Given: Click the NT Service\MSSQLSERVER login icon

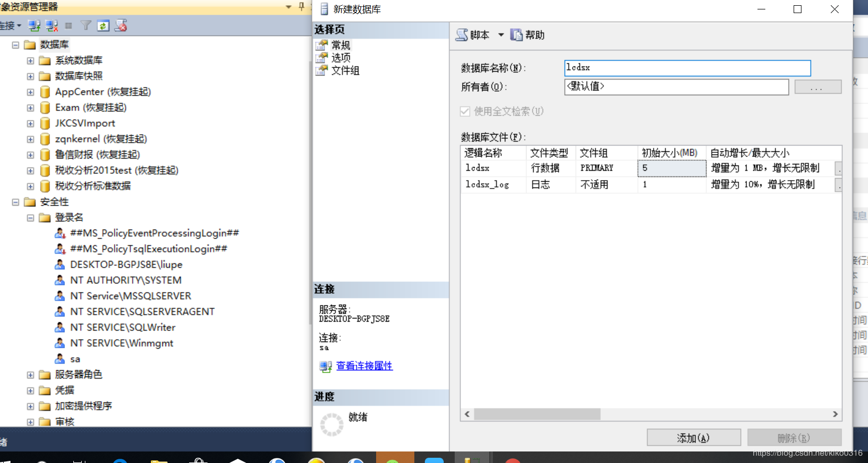Looking at the screenshot, I should 60,296.
